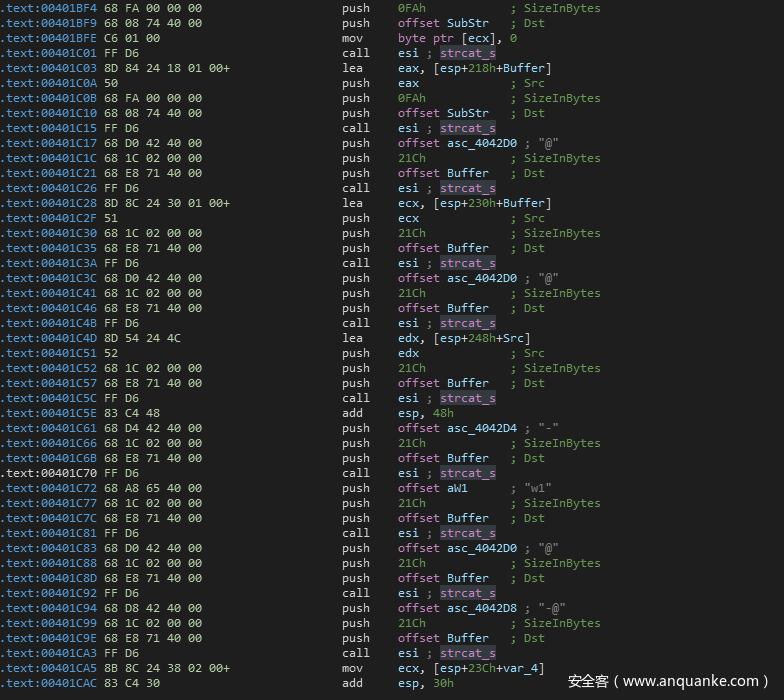This screenshot has width=784, height=700.
Task: Click the address .text:00401CAC on the last line
Action: 48,683
